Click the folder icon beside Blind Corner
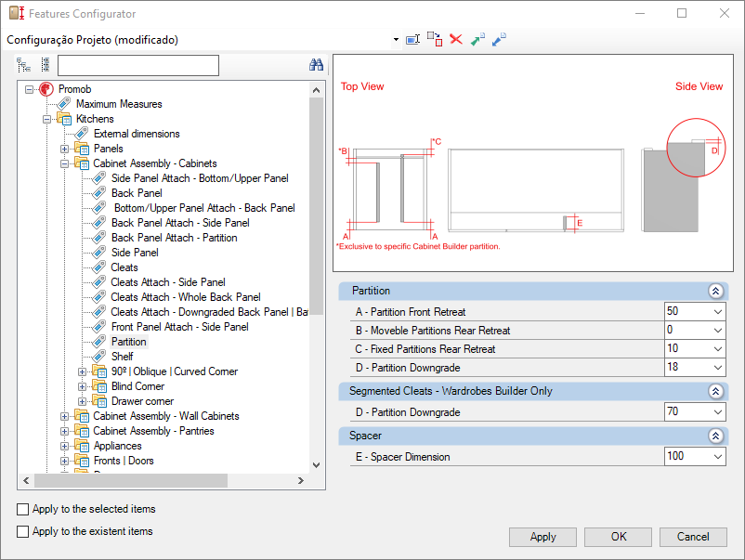Screen dimensions: 745x560 (99, 385)
